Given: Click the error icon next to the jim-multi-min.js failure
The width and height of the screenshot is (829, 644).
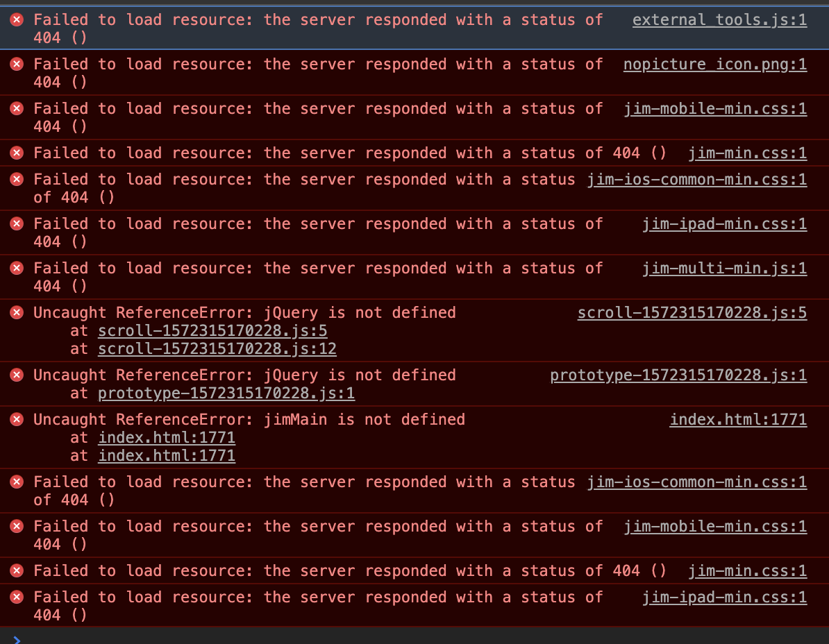Looking at the screenshot, I should tap(17, 269).
